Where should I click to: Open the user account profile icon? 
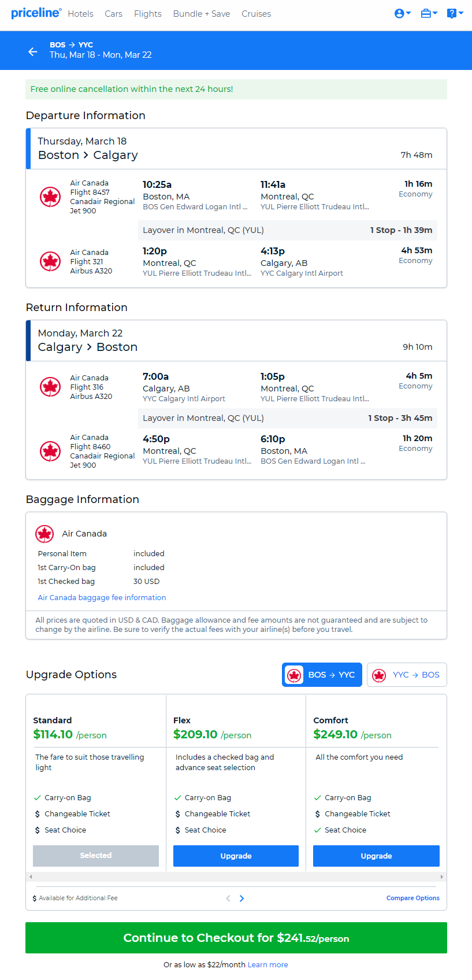tap(399, 13)
